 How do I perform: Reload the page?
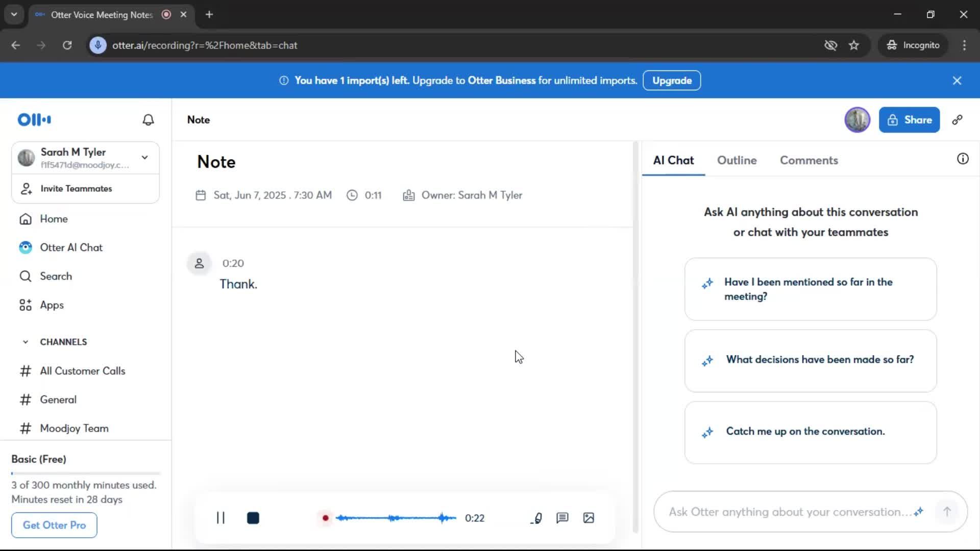pyautogui.click(x=67, y=45)
